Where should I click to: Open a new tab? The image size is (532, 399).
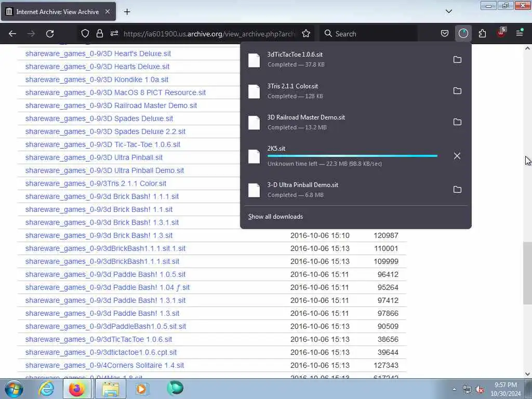tap(127, 12)
